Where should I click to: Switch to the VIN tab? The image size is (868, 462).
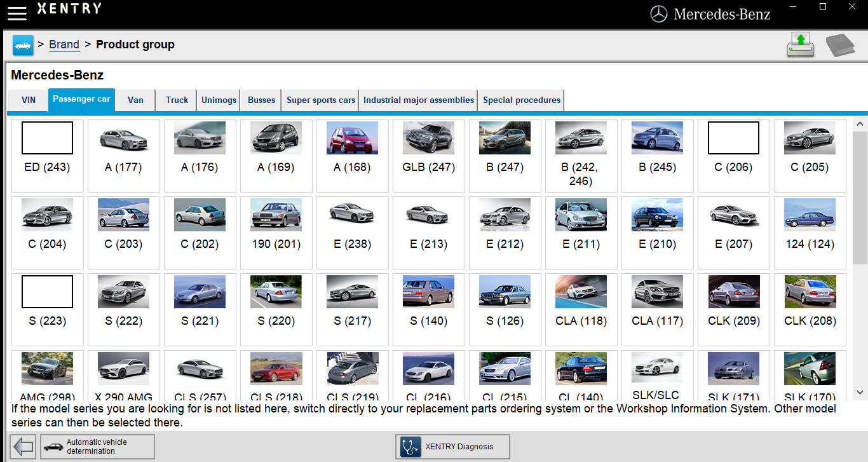pyautogui.click(x=29, y=100)
